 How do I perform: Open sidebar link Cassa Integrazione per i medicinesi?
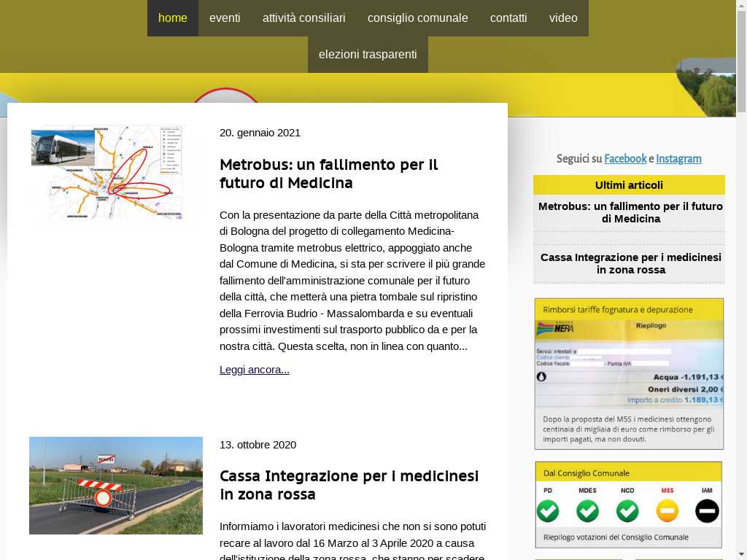tap(630, 263)
